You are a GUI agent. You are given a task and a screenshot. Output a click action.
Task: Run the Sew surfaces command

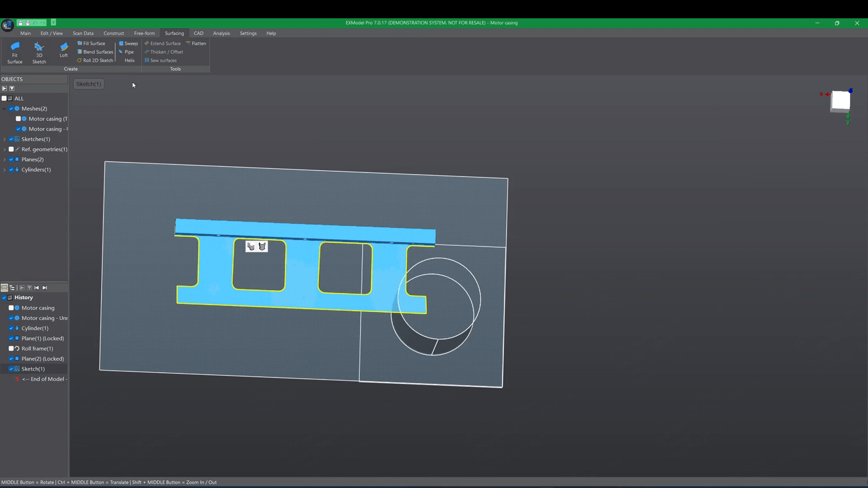point(164,60)
